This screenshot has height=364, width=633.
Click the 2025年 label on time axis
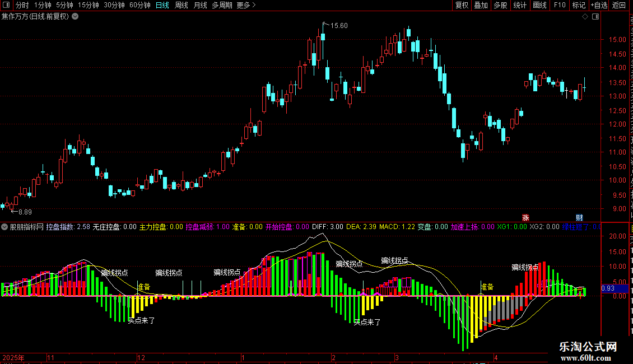pos(13,357)
